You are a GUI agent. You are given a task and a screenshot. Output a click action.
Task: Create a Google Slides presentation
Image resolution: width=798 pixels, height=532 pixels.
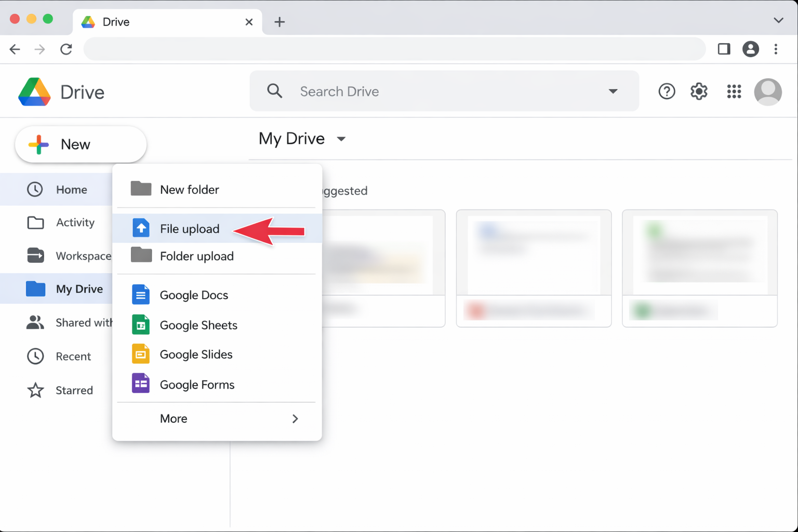[217, 354]
